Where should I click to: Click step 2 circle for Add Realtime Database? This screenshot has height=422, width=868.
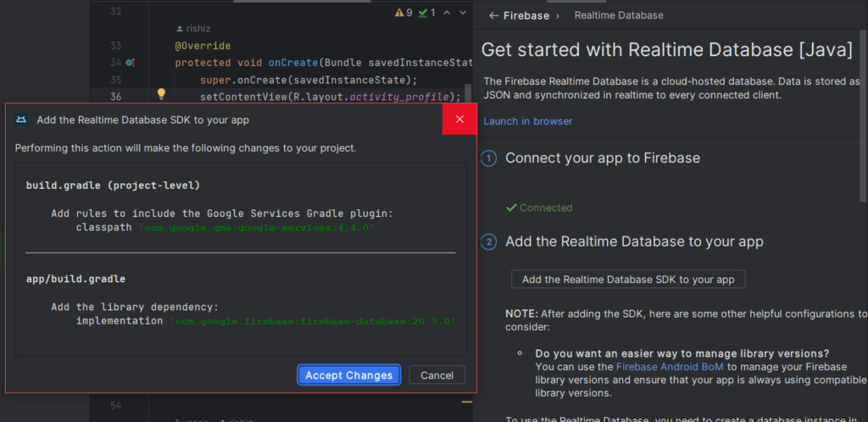pyautogui.click(x=489, y=242)
